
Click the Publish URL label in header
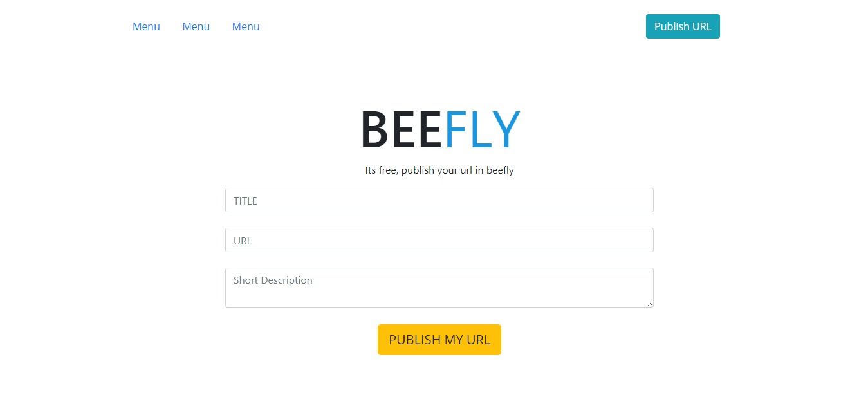(x=683, y=26)
